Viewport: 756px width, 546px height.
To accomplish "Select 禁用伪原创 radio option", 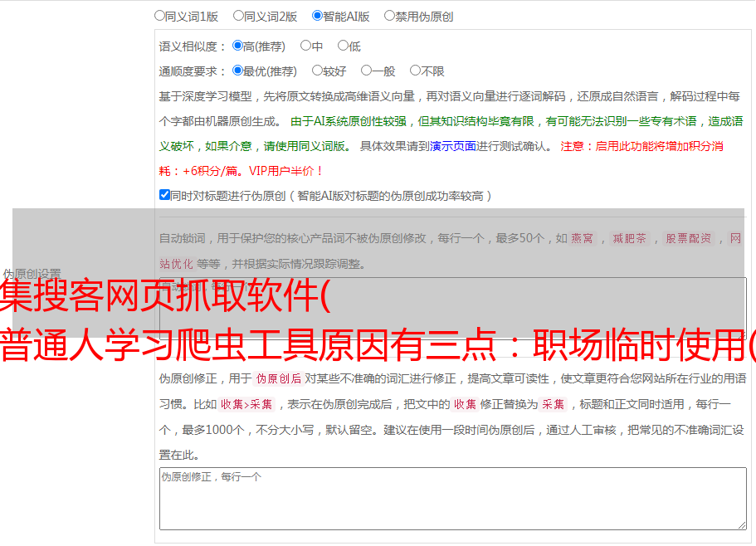I will pyautogui.click(x=389, y=16).
